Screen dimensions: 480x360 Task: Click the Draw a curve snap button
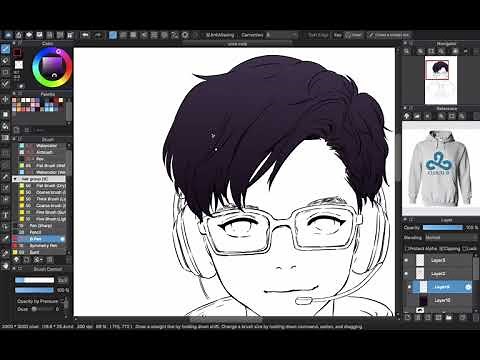point(389,35)
